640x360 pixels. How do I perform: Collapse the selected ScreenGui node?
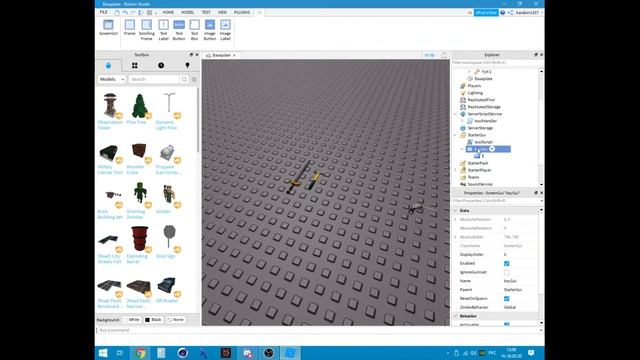462,149
